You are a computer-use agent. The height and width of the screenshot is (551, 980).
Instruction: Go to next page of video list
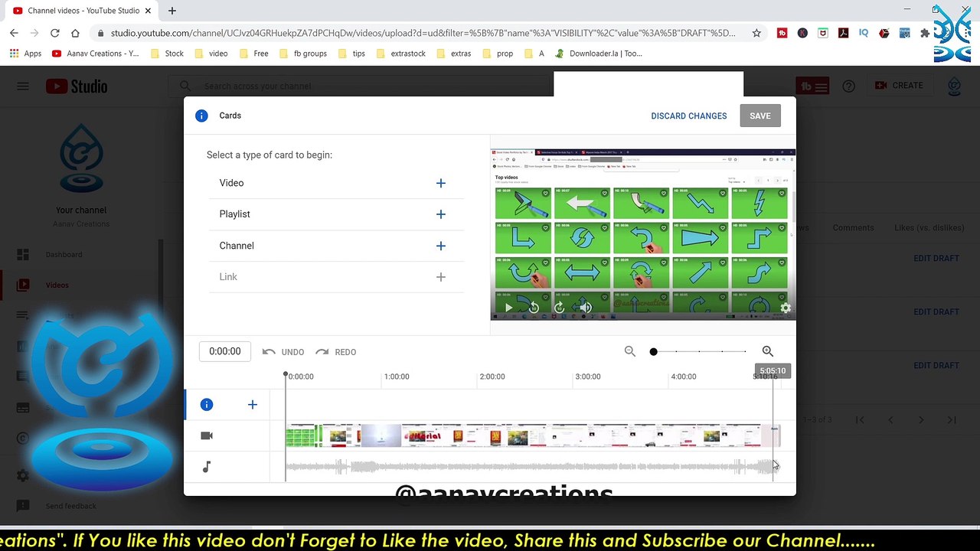tap(921, 419)
